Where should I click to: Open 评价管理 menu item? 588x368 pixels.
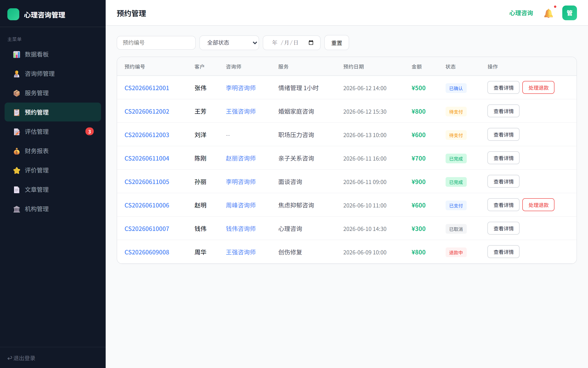point(53,170)
